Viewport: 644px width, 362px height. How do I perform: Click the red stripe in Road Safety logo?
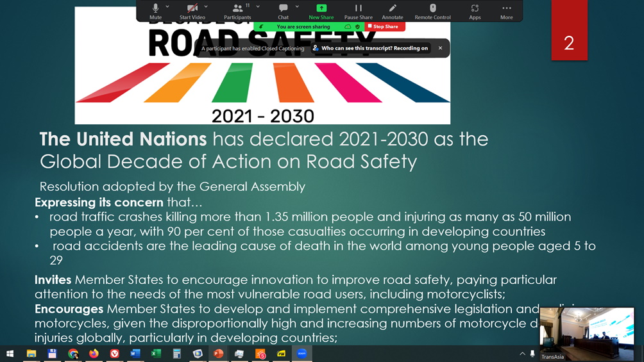pos(122,83)
